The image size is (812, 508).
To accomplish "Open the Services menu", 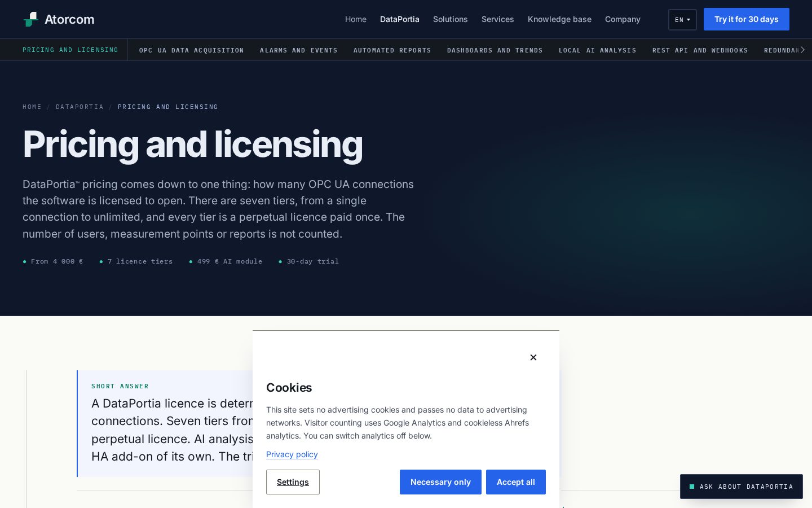I will click(498, 19).
